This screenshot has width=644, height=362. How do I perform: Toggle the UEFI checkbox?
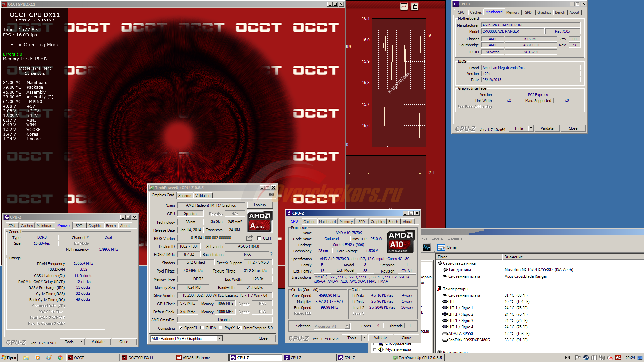coord(259,238)
